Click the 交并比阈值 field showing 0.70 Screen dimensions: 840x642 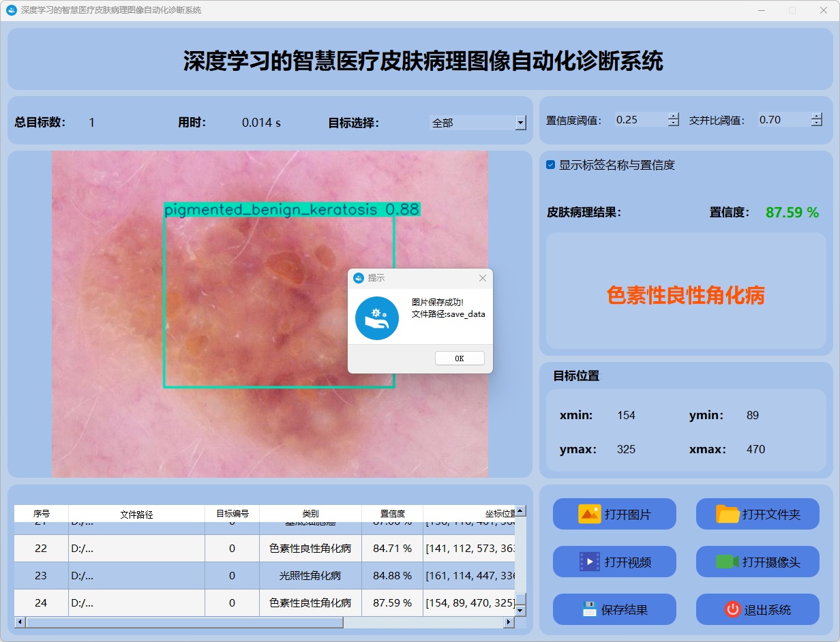pos(784,120)
